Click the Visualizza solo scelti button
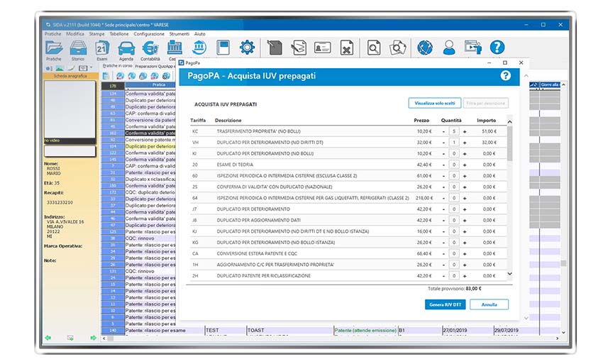The height and width of the screenshot is (364, 603). 435,103
